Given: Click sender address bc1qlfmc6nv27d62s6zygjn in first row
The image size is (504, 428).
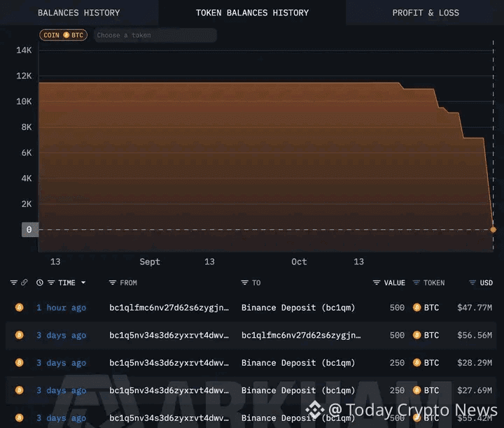Looking at the screenshot, I should [x=169, y=308].
